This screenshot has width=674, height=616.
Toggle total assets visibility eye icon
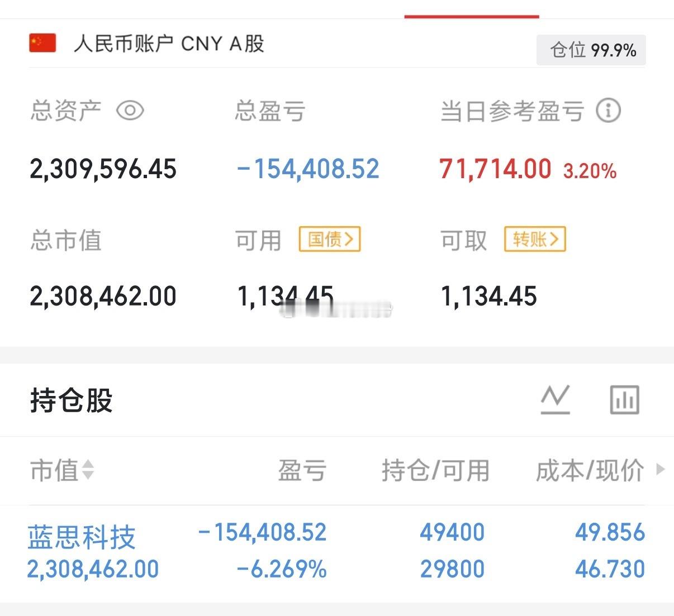[130, 111]
